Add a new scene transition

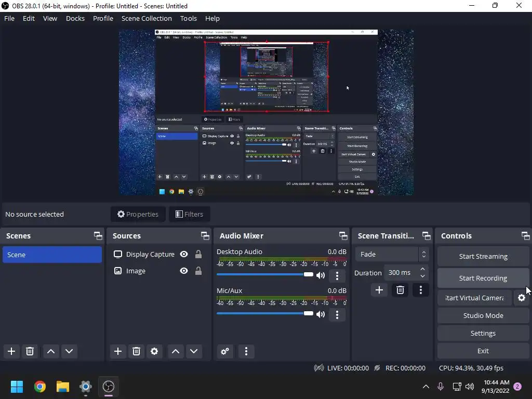pyautogui.click(x=379, y=290)
